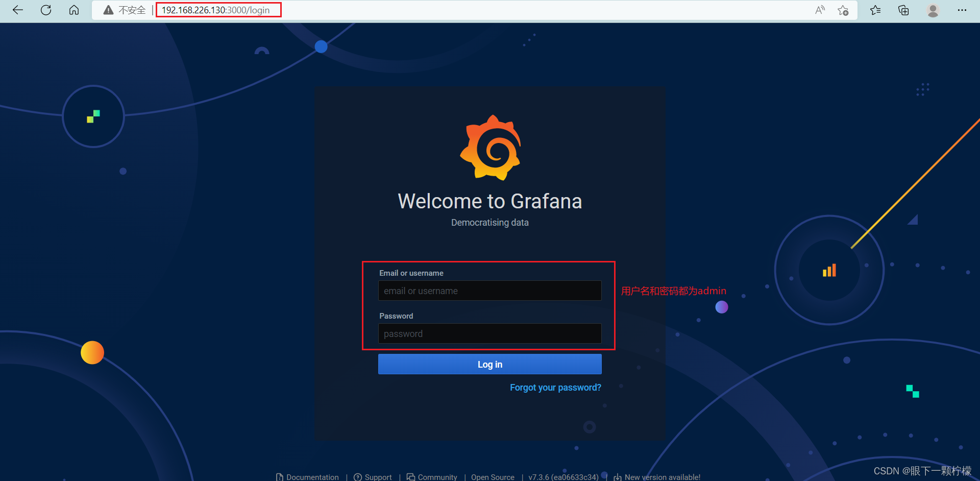Open the Open Source footer link
The height and width of the screenshot is (481, 980).
point(493,477)
